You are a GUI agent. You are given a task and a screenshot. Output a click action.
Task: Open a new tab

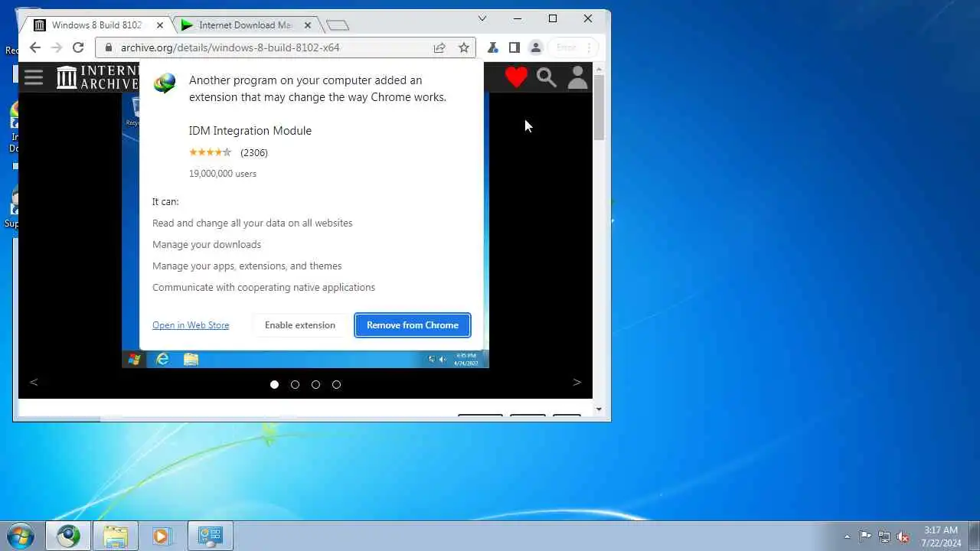(338, 25)
